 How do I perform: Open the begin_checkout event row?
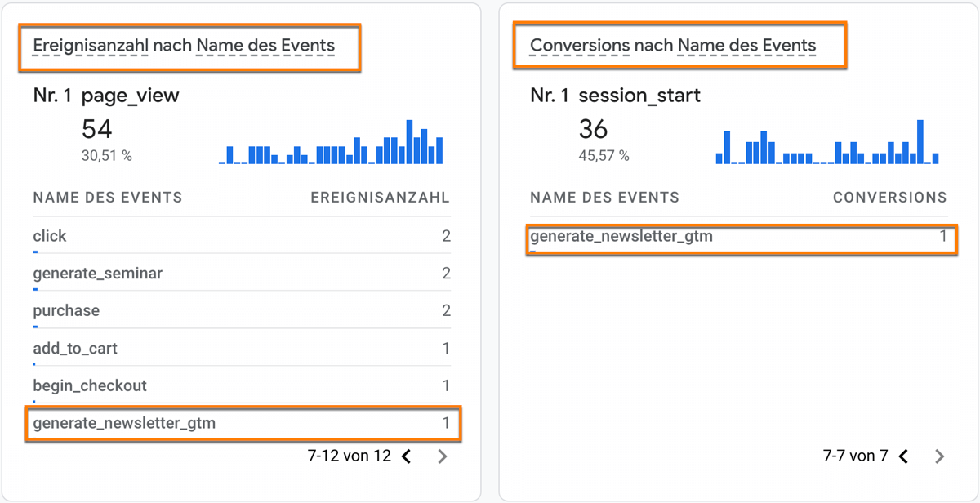point(90,386)
